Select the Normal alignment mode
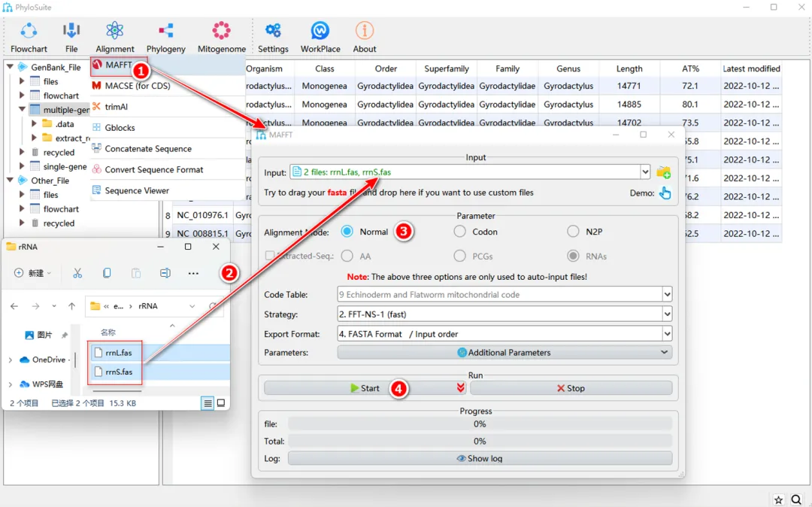Screen dimensions: 812x507 (x=347, y=232)
